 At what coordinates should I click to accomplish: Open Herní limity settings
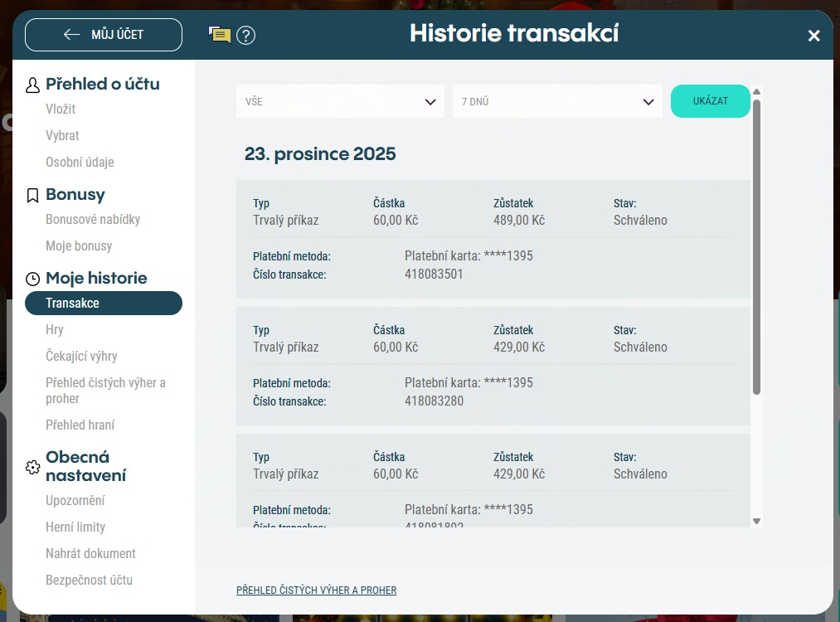75,527
